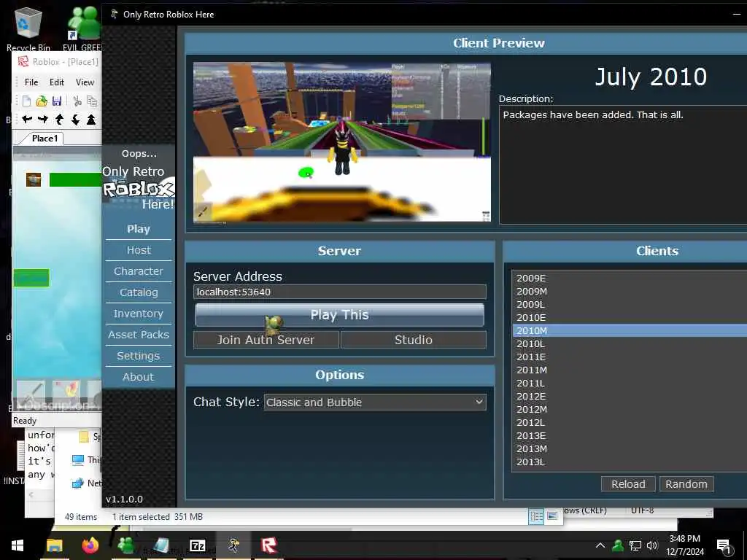Viewport: 747px width, 560px height.
Task: Select the 2011M client
Action: point(630,370)
